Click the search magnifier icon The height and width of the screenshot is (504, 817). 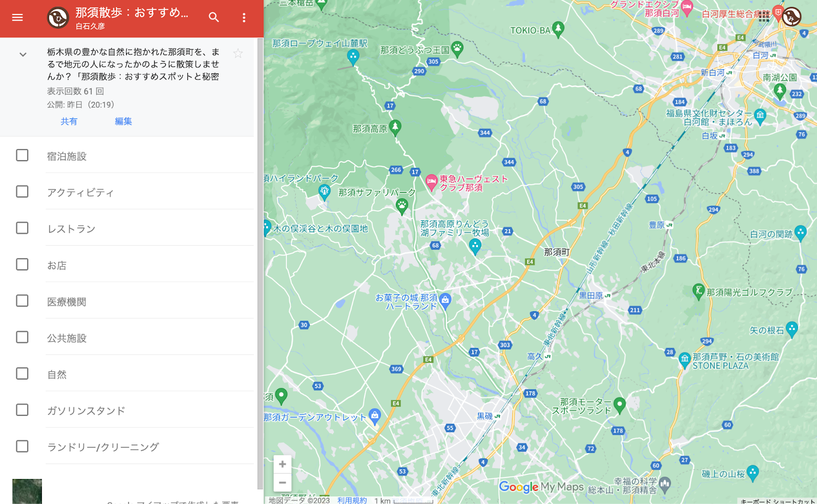click(x=214, y=17)
